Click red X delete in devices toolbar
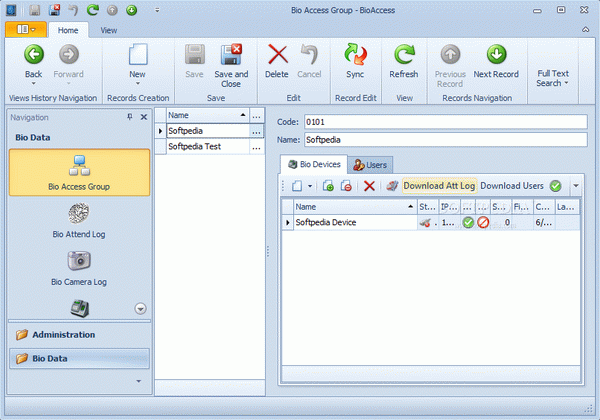This screenshot has width=600, height=420. coord(369,186)
